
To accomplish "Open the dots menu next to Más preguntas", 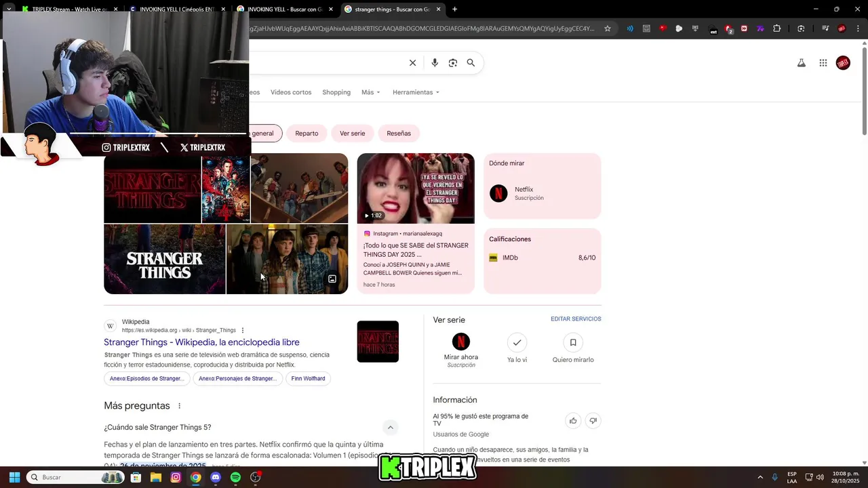I will (x=180, y=406).
